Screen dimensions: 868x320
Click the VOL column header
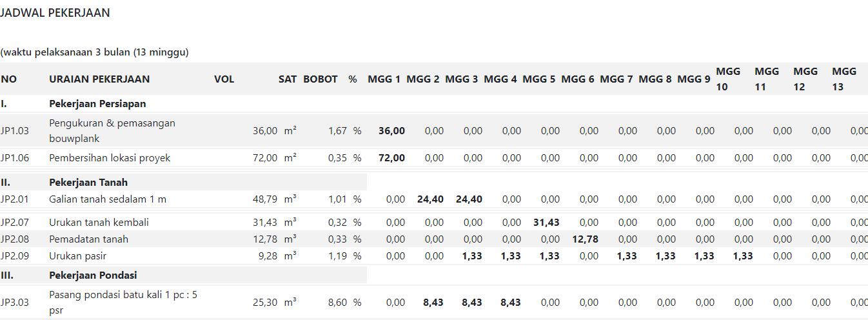(224, 79)
